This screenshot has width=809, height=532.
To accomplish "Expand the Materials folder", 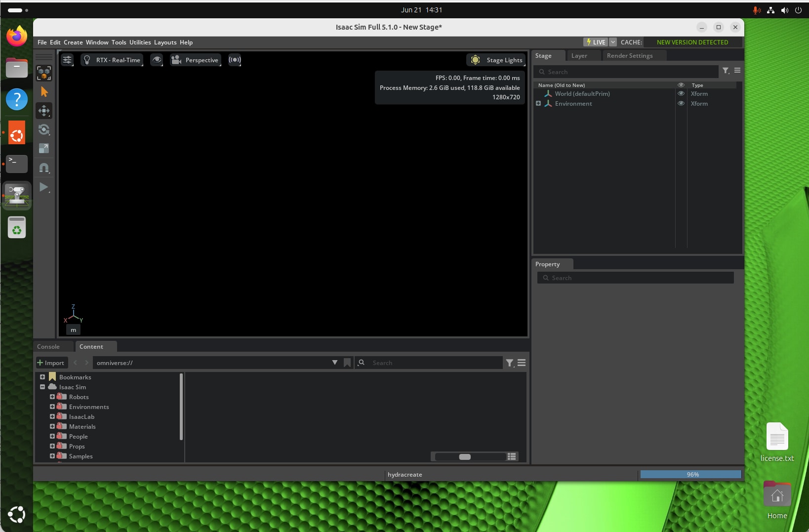I will pyautogui.click(x=52, y=426).
